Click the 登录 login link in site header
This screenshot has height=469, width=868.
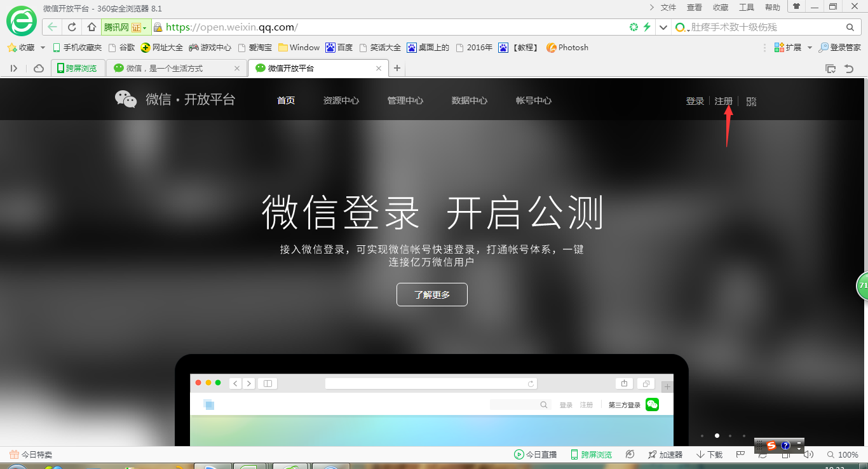695,101
